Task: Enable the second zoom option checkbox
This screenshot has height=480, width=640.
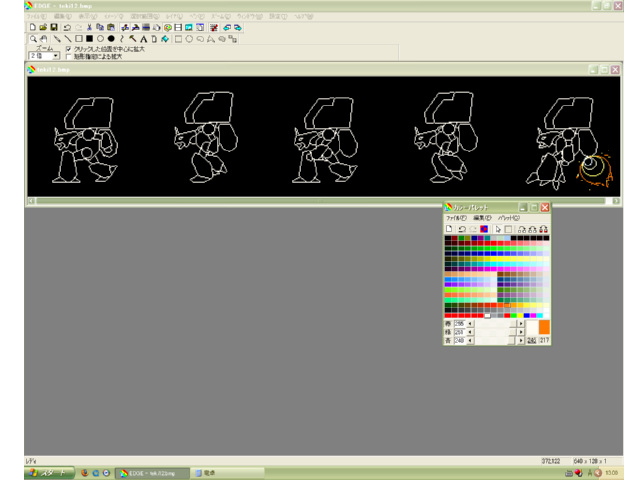Action: (69, 56)
